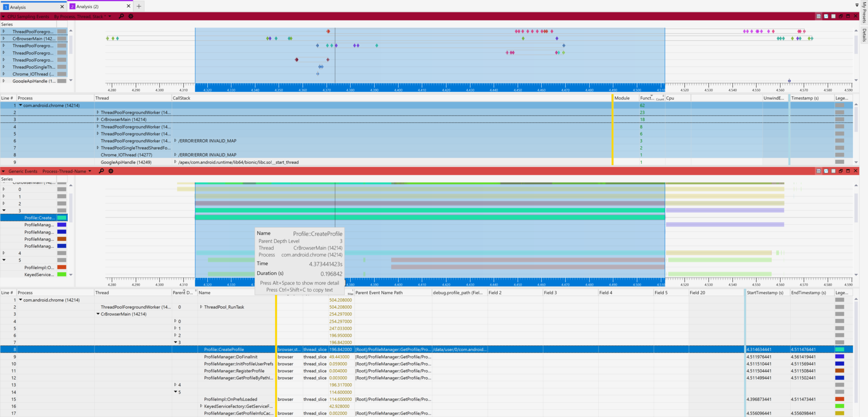Switch Generic Events to table-only view
868x417 pixels.
coord(833,171)
